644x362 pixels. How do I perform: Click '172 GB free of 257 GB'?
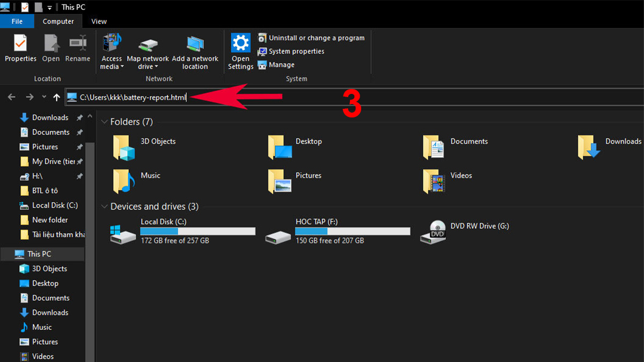pos(175,241)
